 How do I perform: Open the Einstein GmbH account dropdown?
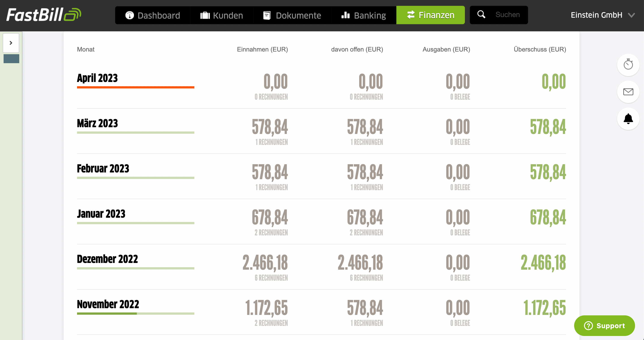click(596, 15)
